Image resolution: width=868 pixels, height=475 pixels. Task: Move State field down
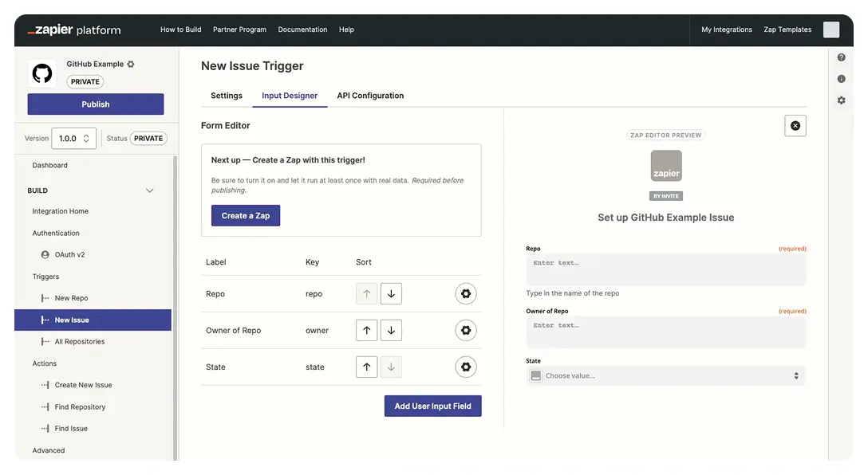pos(391,367)
